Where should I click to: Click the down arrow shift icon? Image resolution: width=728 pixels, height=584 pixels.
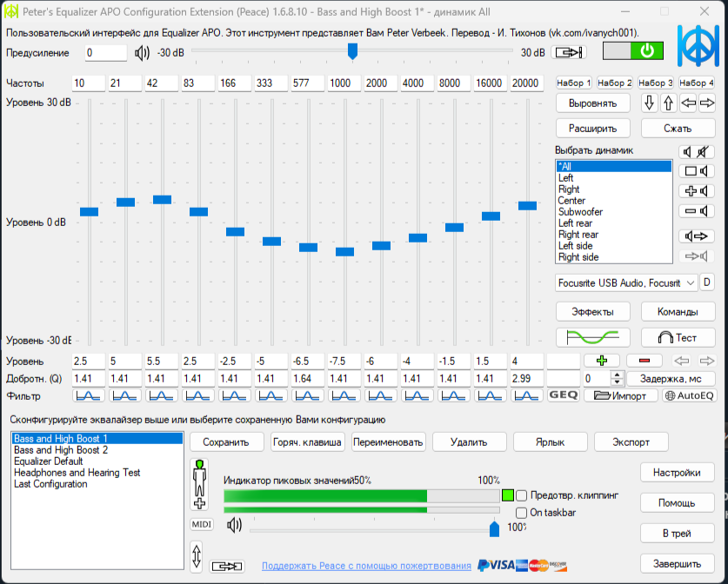[650, 103]
